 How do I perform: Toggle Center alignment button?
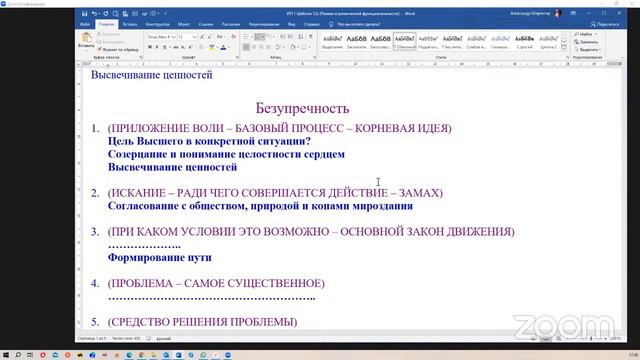(x=254, y=47)
